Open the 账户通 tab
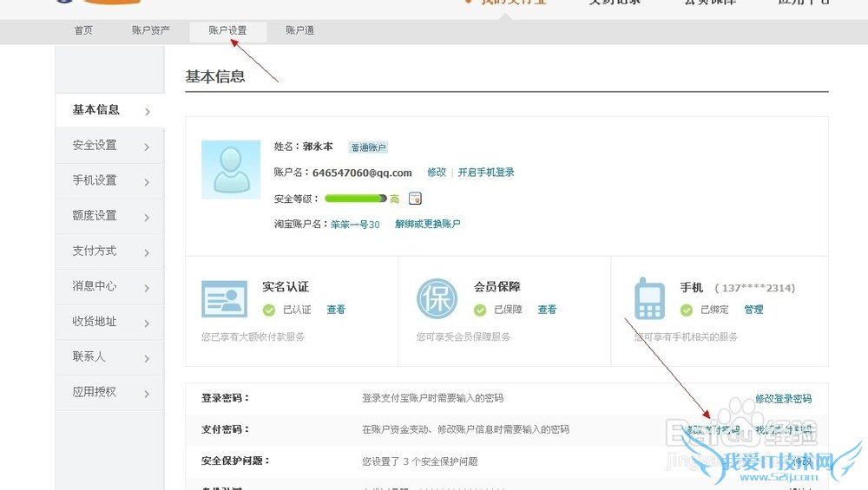Viewport: 868px width, 490px height. [299, 30]
